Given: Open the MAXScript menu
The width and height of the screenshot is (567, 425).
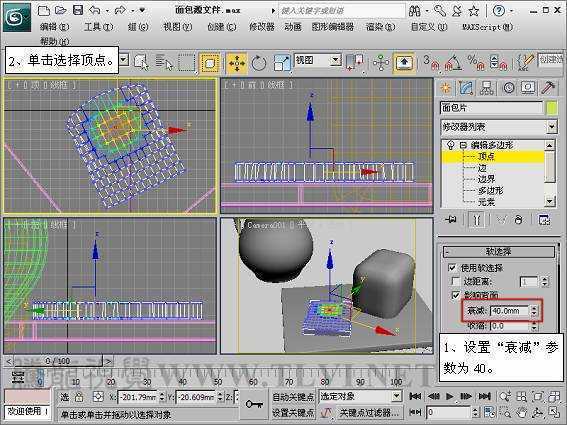Looking at the screenshot, I should click(x=487, y=27).
